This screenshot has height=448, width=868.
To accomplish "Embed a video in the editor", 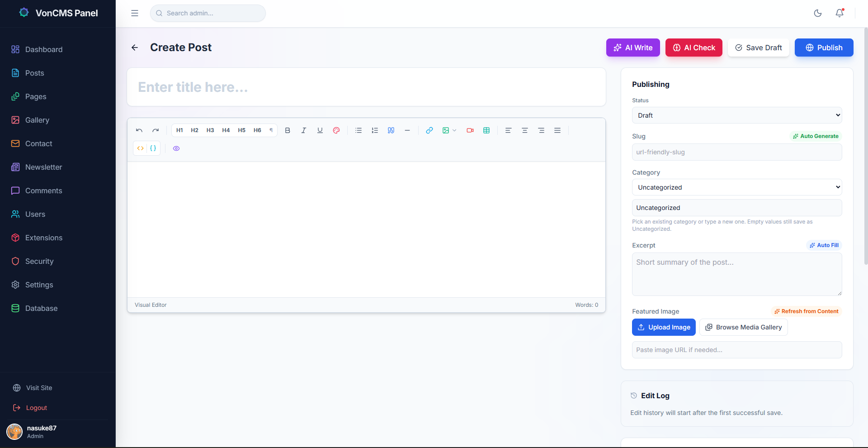I will point(470,130).
